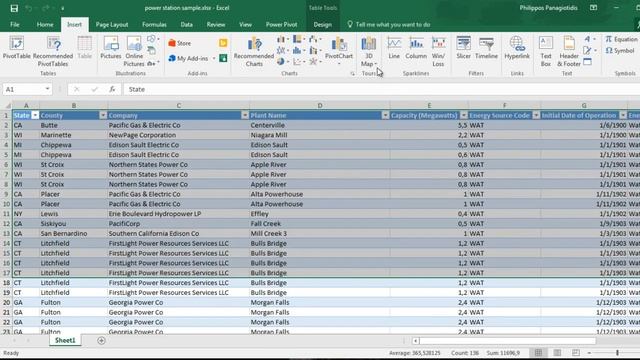
Task: Insert an Equation
Action: click(x=621, y=39)
